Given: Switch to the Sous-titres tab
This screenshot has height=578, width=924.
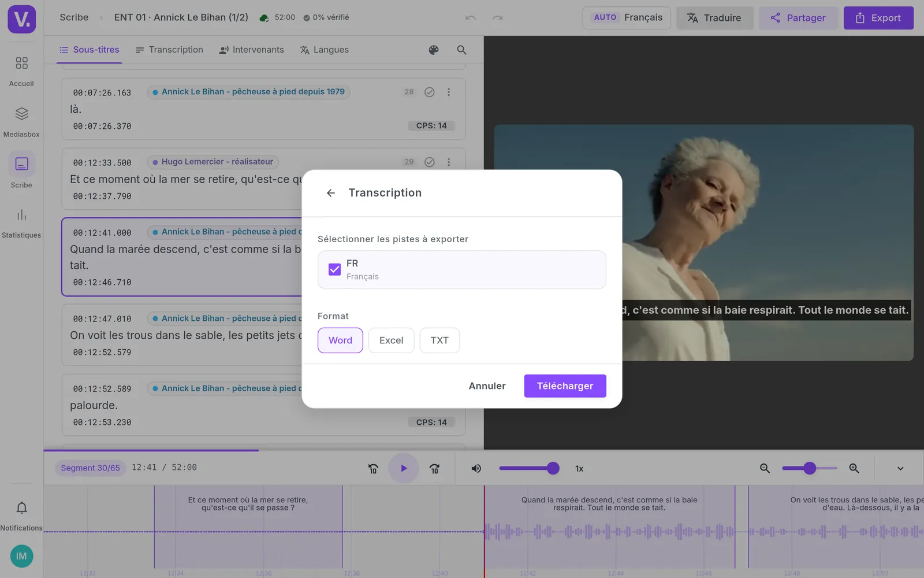Looking at the screenshot, I should (90, 50).
